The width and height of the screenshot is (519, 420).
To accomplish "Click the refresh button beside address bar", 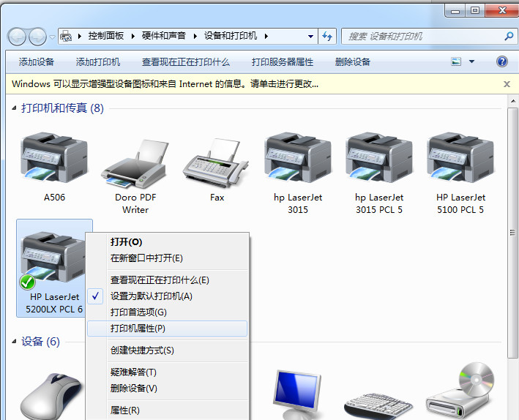I will [327, 36].
